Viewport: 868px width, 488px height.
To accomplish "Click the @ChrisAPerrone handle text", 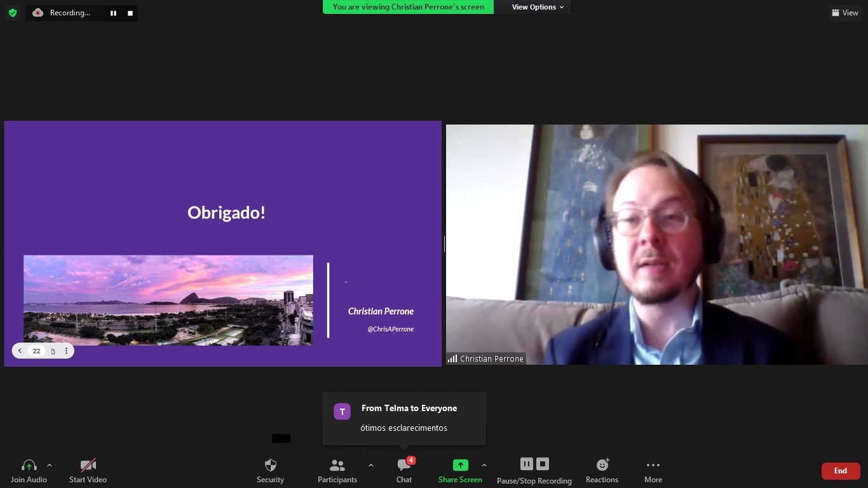I will (x=390, y=329).
